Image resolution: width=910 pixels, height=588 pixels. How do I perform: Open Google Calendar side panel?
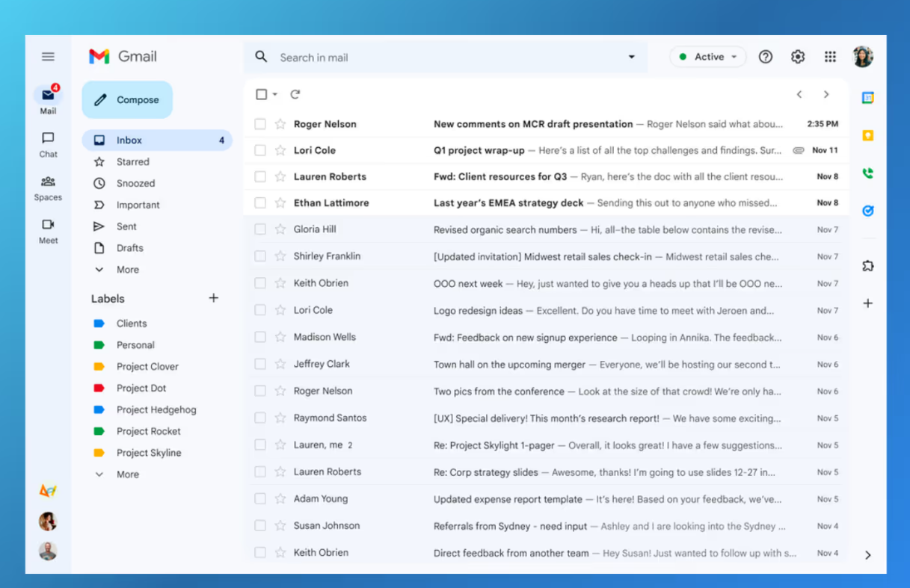point(867,97)
